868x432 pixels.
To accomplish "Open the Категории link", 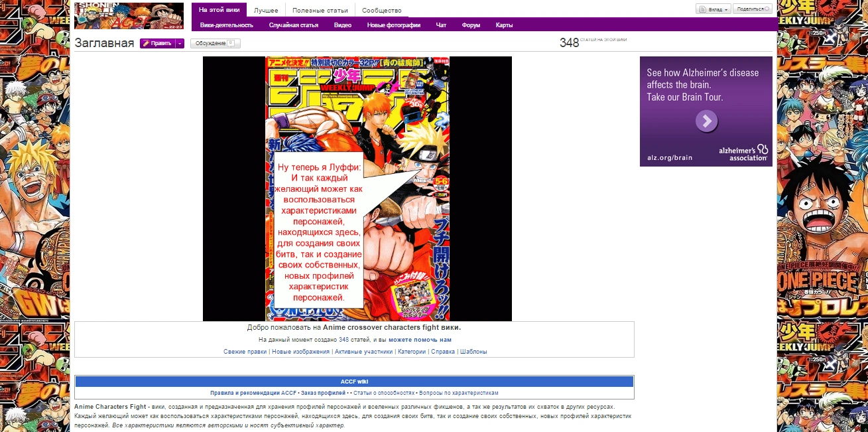I will click(x=412, y=352).
